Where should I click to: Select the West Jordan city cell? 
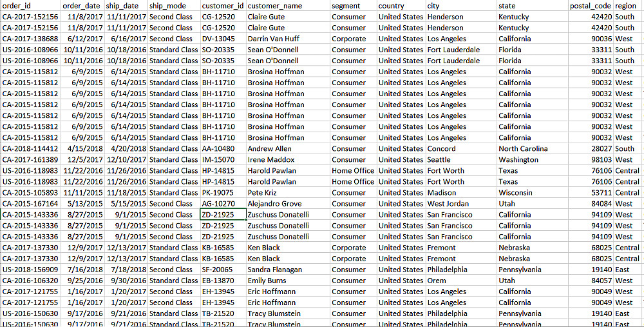click(461, 204)
